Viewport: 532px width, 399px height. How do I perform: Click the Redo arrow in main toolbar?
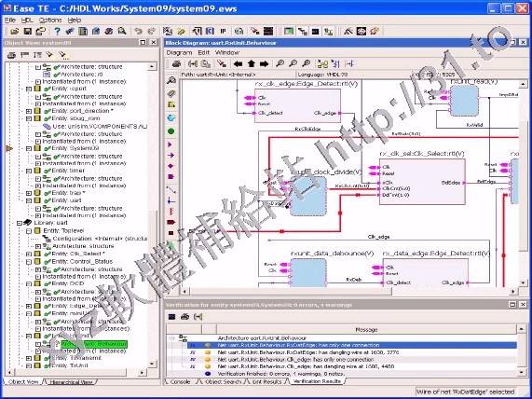pos(152,32)
